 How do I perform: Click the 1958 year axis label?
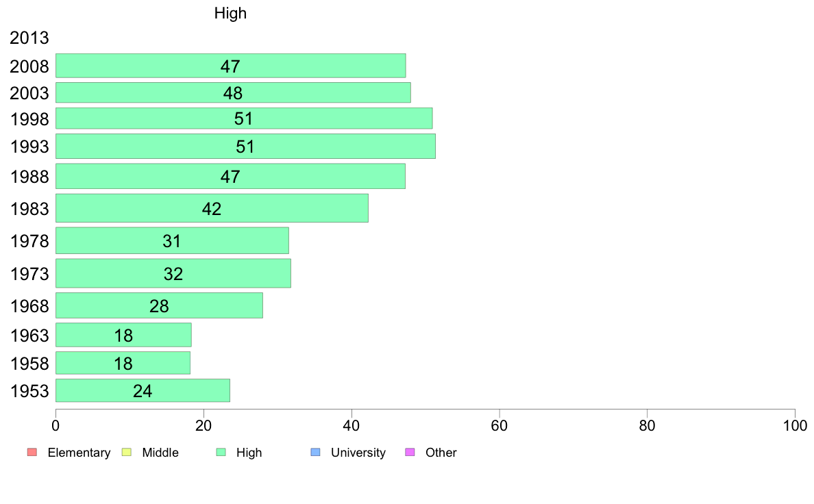[x=29, y=364]
